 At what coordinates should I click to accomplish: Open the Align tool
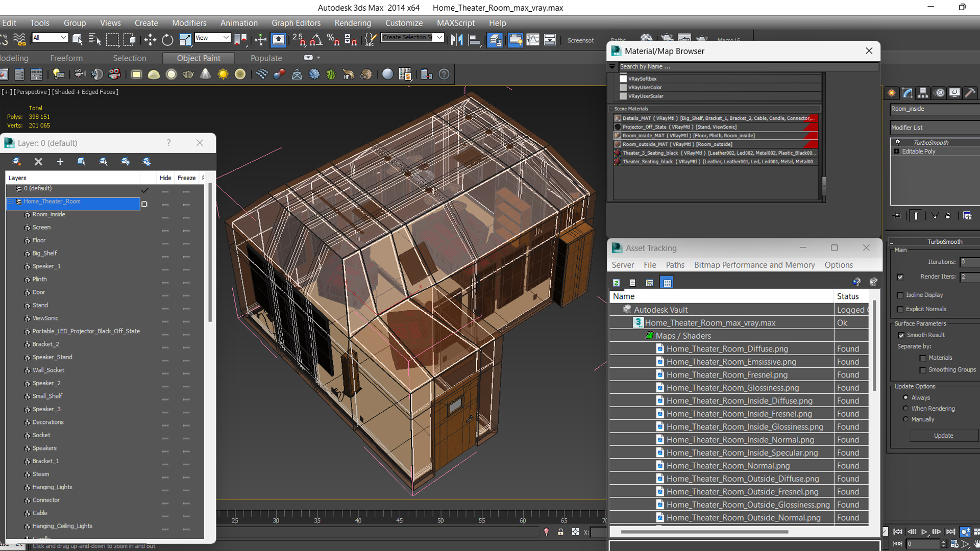click(474, 40)
